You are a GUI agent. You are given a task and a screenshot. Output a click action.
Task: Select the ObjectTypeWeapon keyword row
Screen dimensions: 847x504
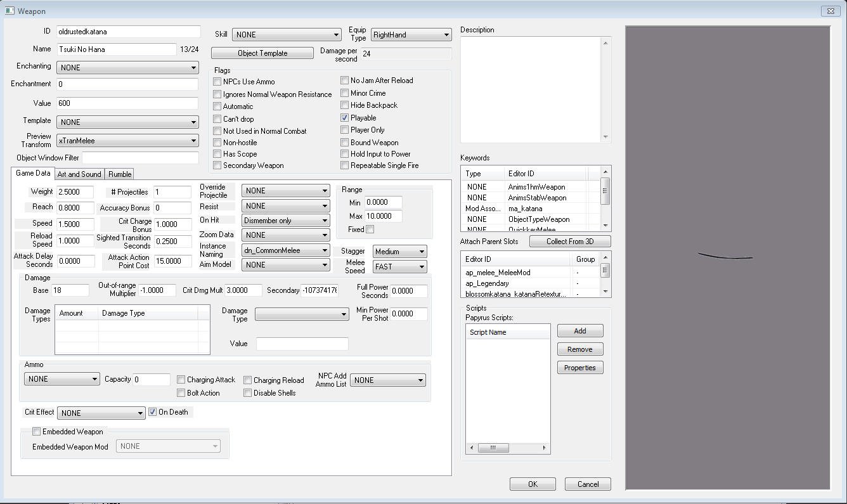coord(531,219)
